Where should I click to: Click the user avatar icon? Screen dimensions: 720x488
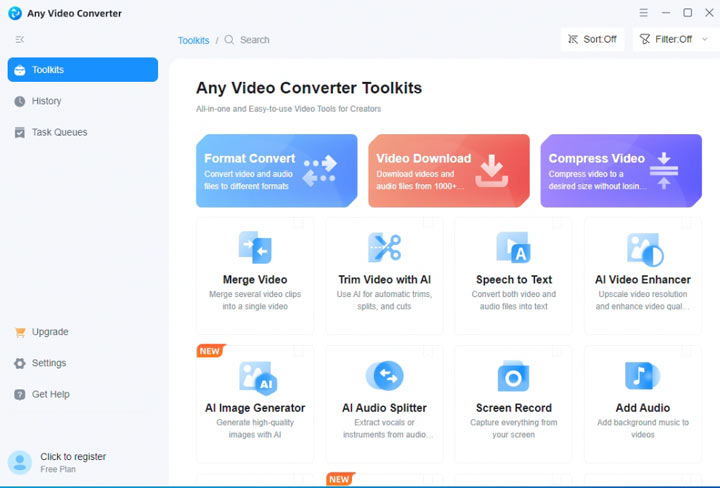point(20,462)
